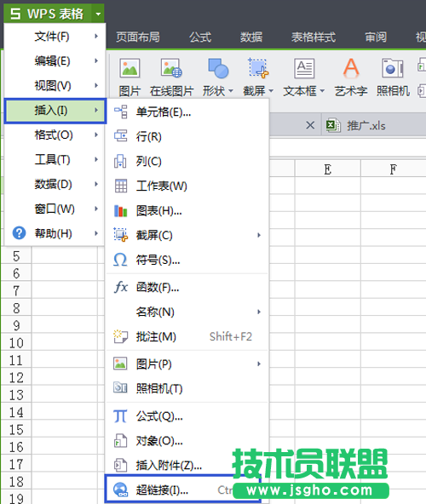The width and height of the screenshot is (426, 504).
Task: Expand the 文件(F) submenu arrow
Action: click(96, 36)
